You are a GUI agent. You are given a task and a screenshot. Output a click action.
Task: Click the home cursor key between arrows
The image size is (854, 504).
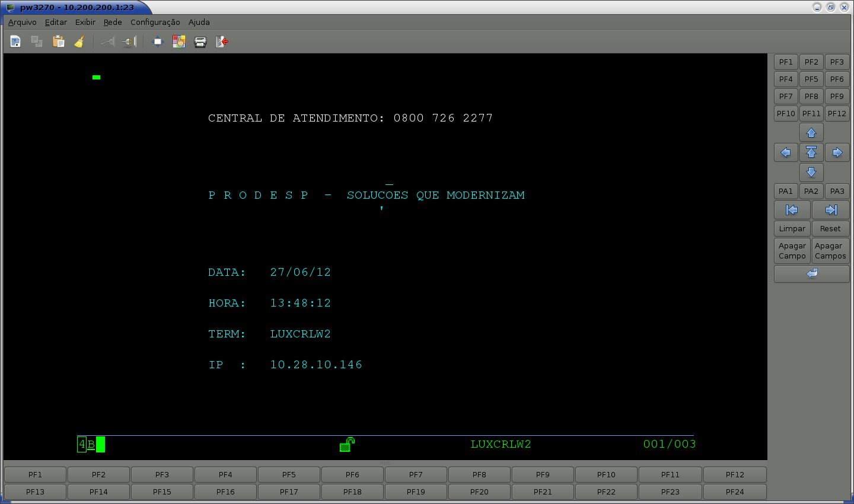pyautogui.click(x=811, y=152)
